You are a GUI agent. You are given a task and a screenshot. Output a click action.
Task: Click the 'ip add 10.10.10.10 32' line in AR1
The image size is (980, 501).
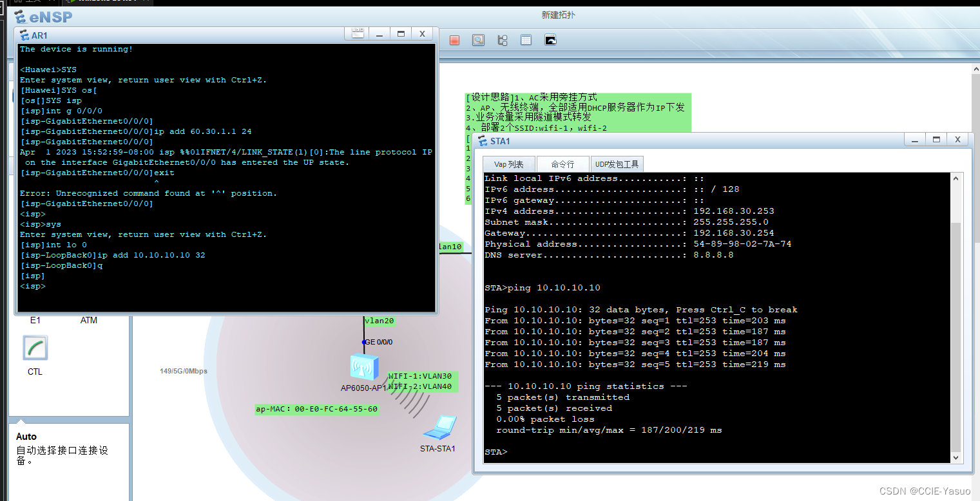pos(113,255)
